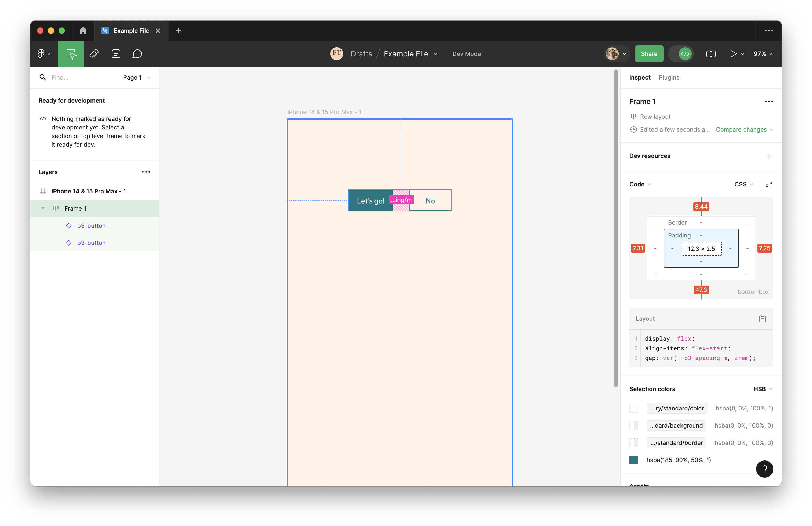Click the green Share button
Image resolution: width=812 pixels, height=526 pixels.
point(648,53)
